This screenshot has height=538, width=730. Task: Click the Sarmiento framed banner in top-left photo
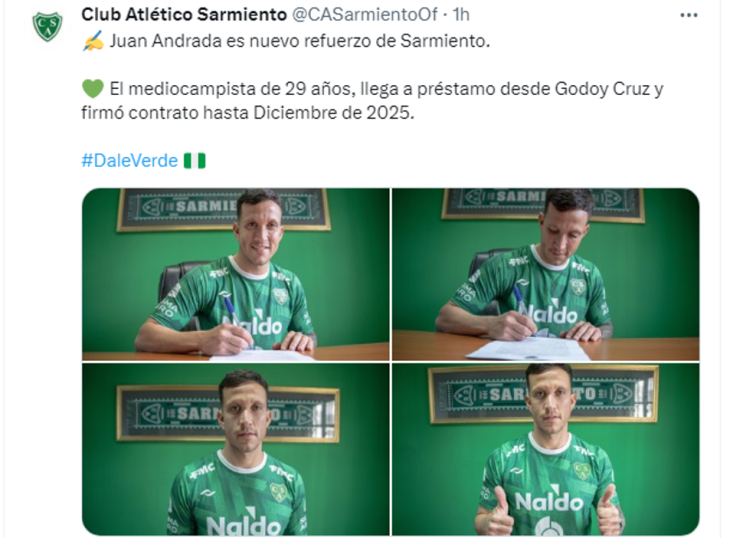pyautogui.click(x=223, y=209)
